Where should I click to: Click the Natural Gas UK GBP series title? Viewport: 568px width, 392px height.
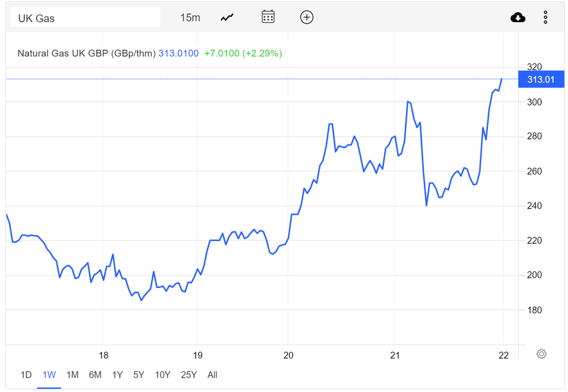click(x=86, y=53)
